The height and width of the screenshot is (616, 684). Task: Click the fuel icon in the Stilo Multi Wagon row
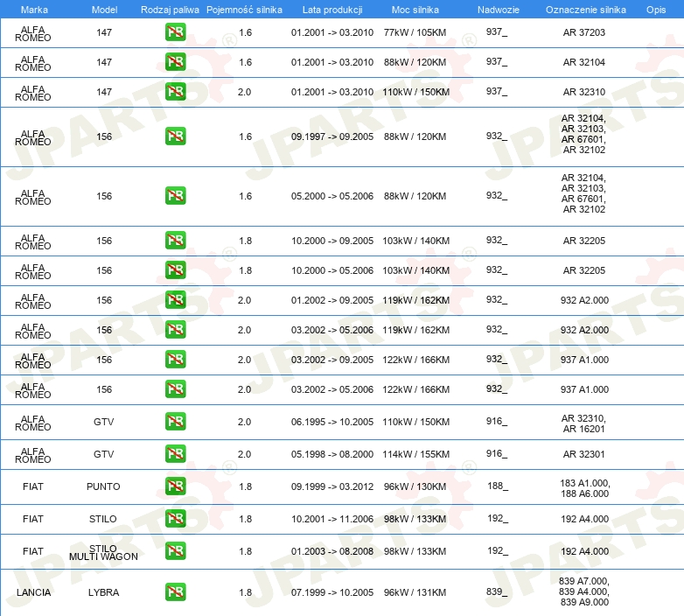click(x=175, y=551)
